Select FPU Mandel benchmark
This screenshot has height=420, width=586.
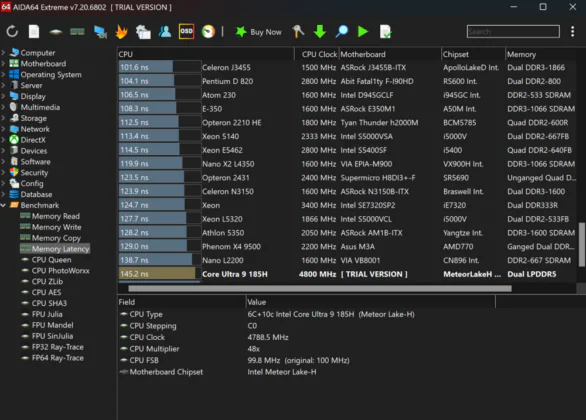tap(52, 325)
